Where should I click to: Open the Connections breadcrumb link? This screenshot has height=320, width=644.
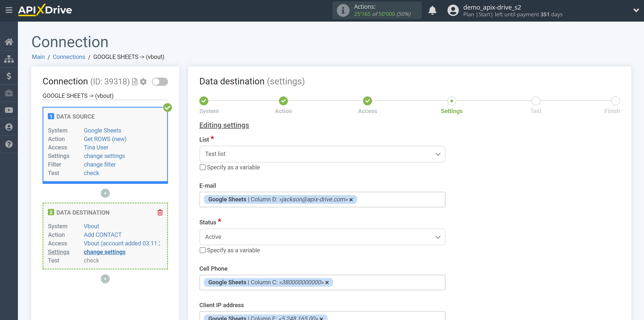(69, 57)
